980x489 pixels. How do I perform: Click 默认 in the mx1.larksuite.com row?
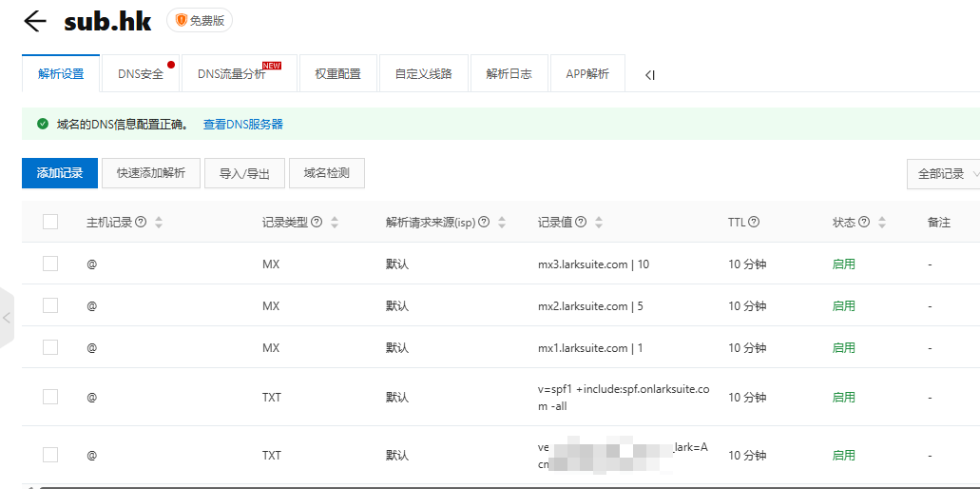coord(397,348)
